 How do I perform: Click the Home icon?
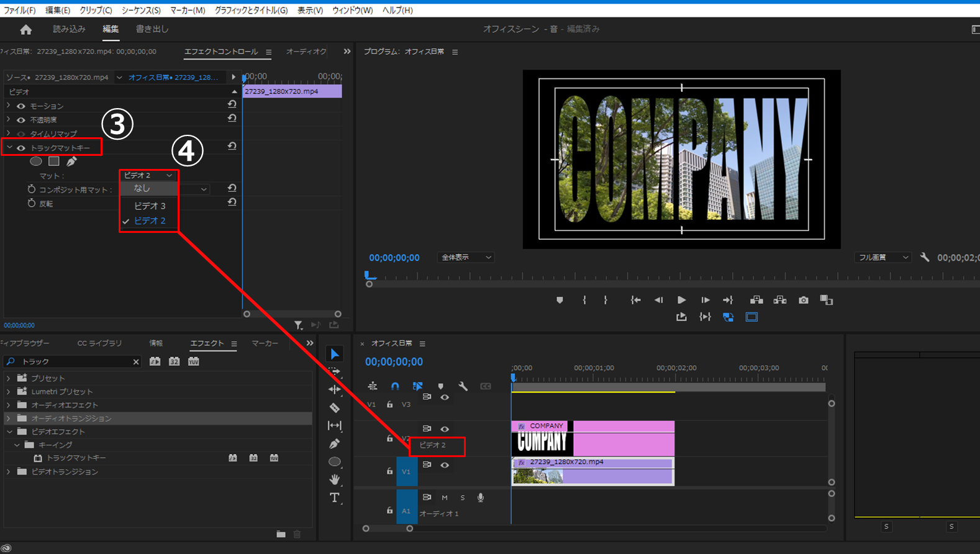[x=25, y=29]
